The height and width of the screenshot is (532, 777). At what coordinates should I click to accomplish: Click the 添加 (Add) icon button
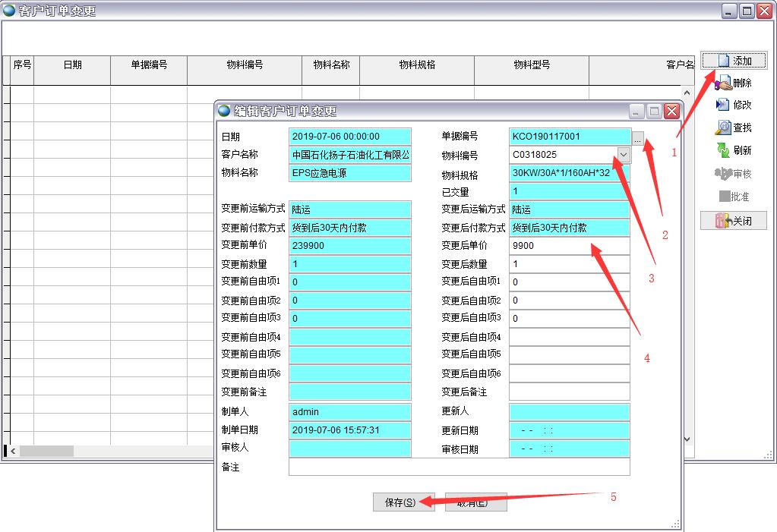[734, 61]
